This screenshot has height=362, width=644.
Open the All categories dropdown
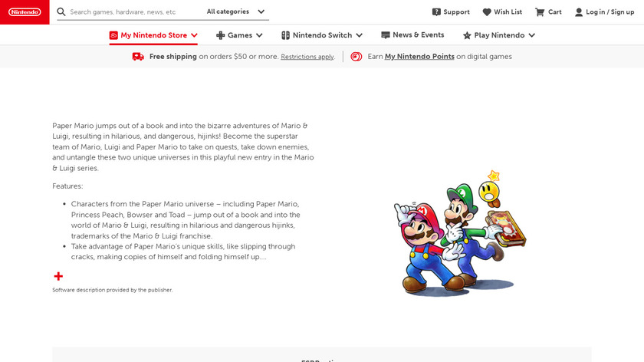click(x=236, y=12)
